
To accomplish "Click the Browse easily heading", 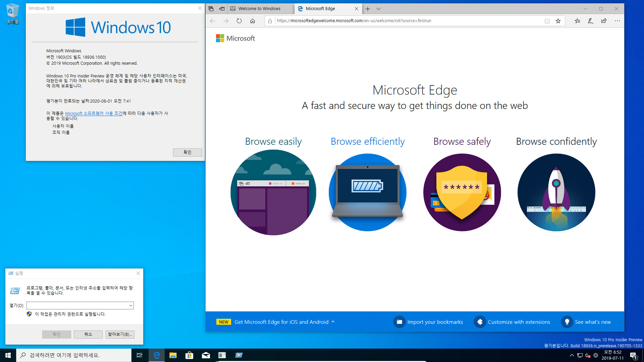I will tap(273, 141).
